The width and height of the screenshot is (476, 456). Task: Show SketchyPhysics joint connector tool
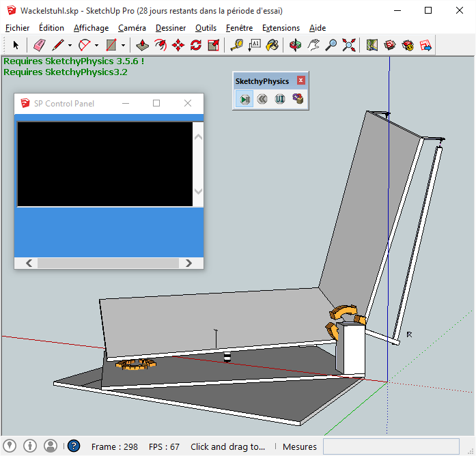coord(298,99)
